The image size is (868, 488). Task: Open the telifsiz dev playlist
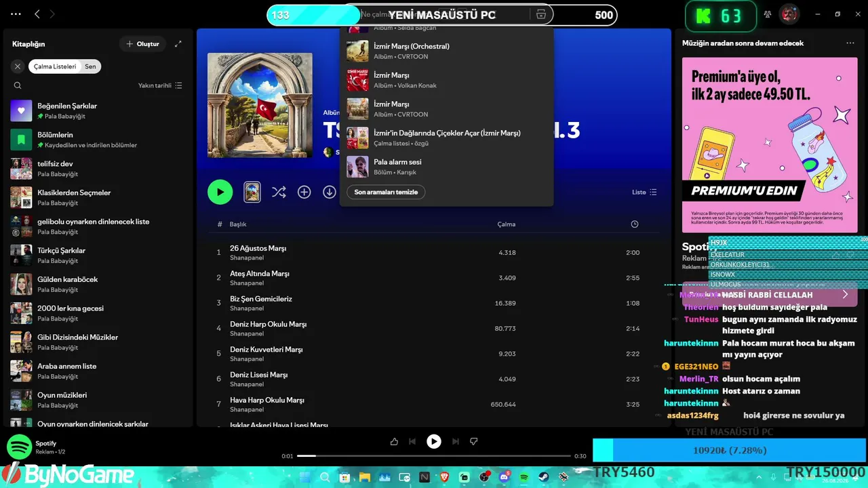point(98,168)
